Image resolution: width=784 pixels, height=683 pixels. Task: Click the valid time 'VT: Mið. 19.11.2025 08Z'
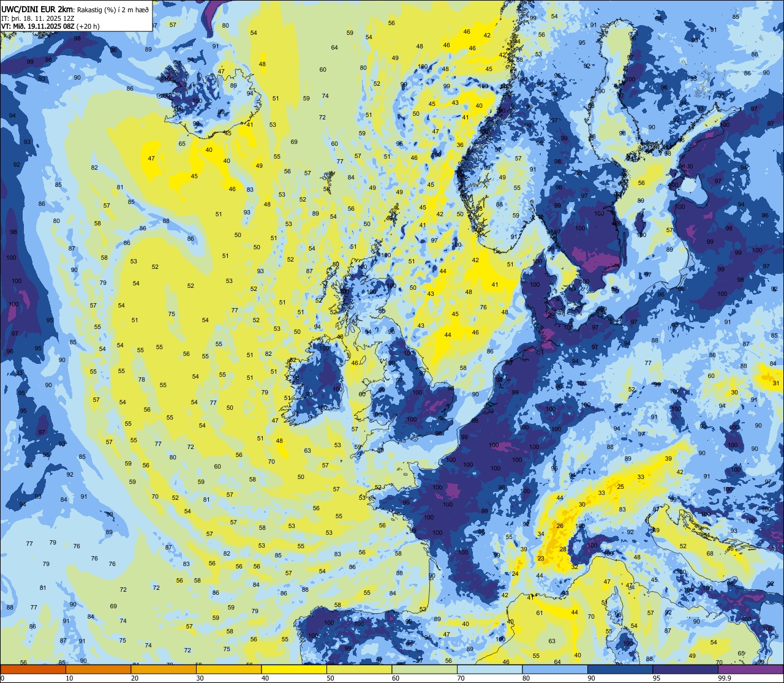(x=38, y=26)
